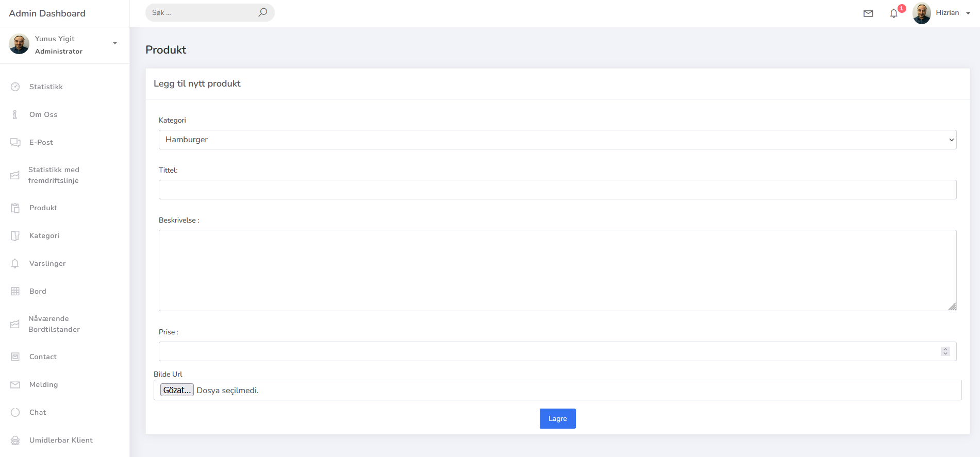Open Melding in the sidebar menu
Screen dimensions: 980x457
pos(43,384)
